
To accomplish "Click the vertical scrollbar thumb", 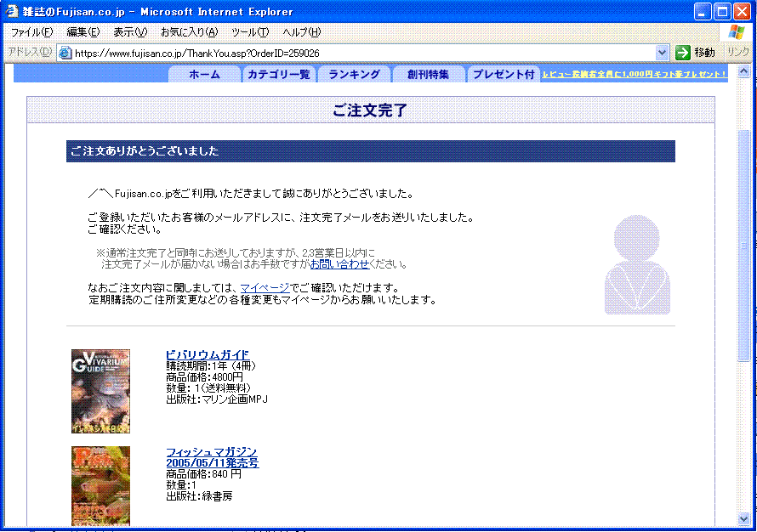I will 743,245.
